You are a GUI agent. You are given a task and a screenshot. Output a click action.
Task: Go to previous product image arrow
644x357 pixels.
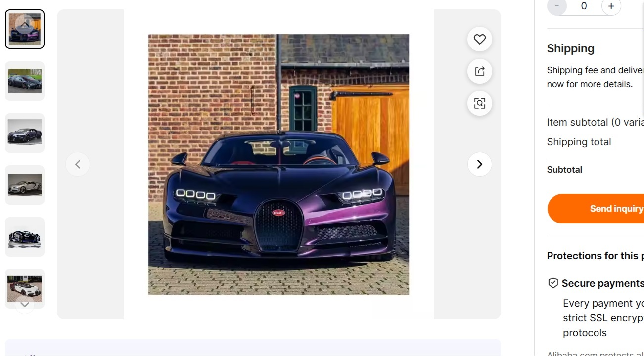[x=78, y=164]
